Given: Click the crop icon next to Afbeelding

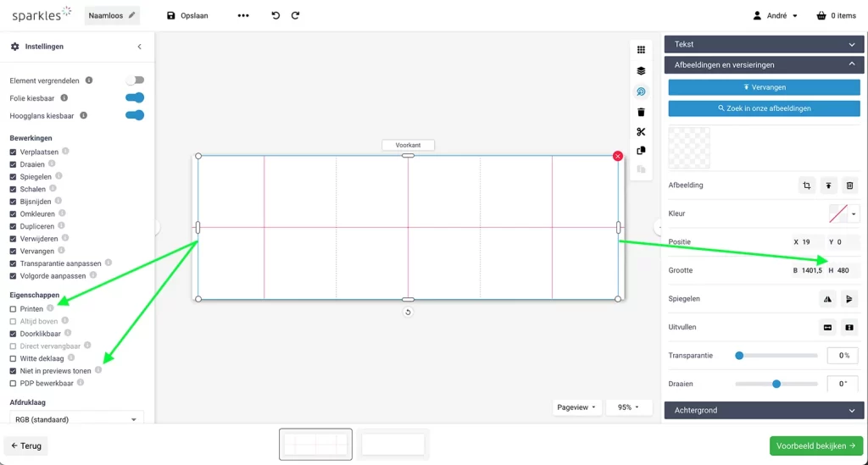Looking at the screenshot, I should [807, 185].
